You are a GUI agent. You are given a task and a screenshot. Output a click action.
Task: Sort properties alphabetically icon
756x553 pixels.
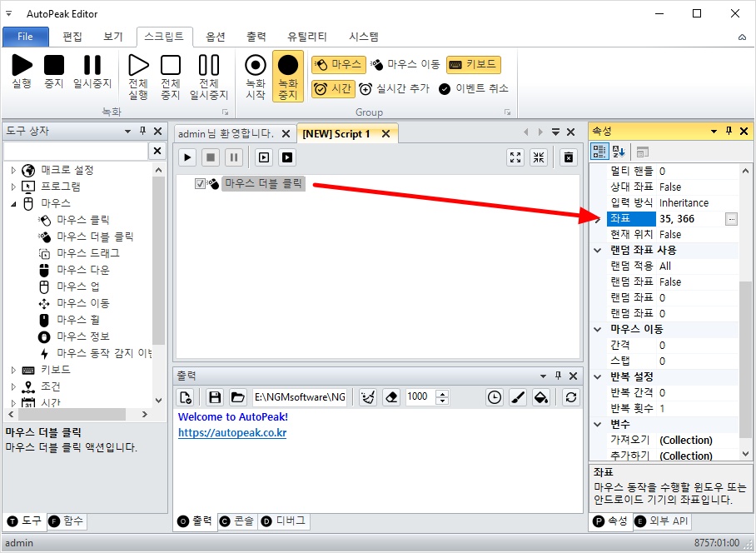[619, 152]
